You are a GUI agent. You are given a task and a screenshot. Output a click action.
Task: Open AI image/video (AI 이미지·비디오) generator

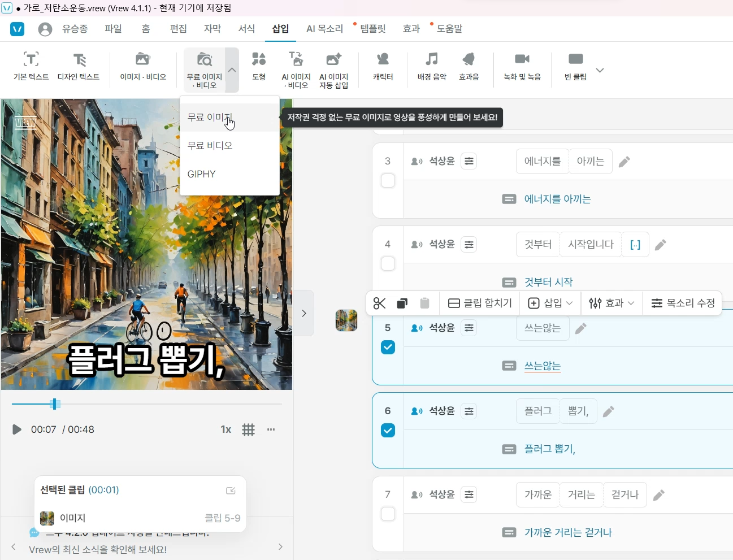pyautogui.click(x=296, y=70)
